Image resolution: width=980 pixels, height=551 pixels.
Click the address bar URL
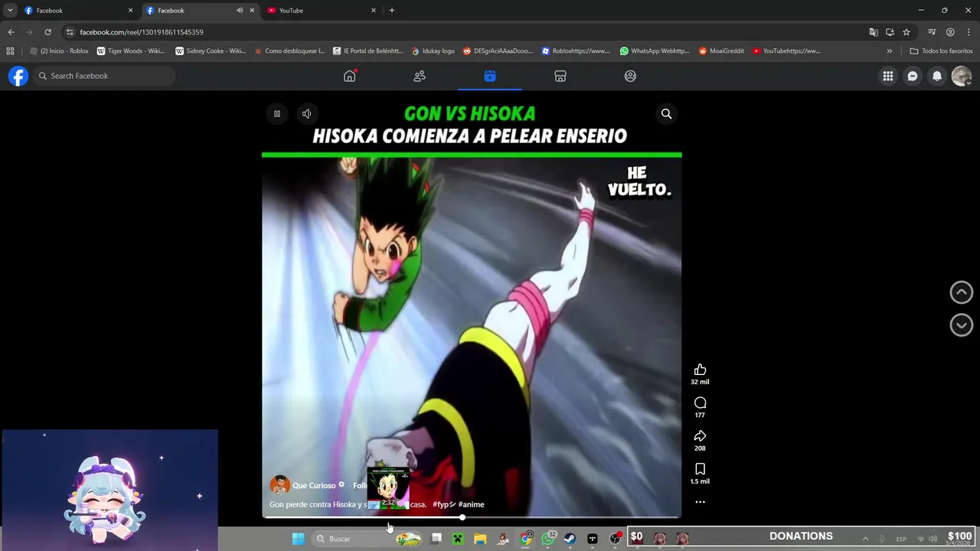click(x=142, y=32)
